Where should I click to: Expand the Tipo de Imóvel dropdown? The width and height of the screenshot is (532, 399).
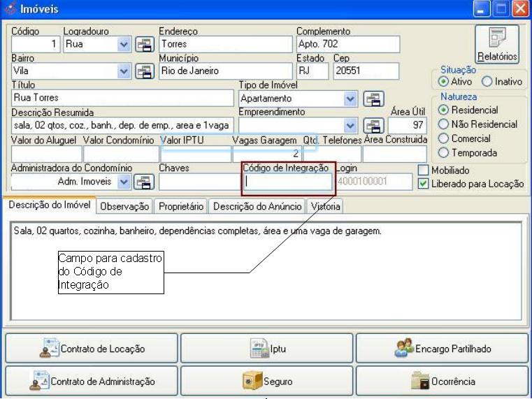click(x=351, y=99)
